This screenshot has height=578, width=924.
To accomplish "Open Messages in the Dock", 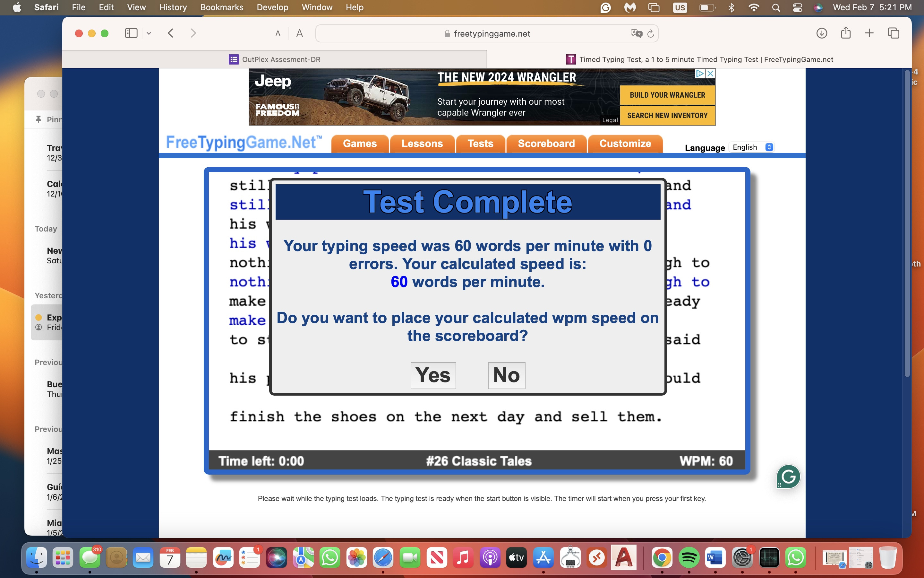I will point(90,558).
